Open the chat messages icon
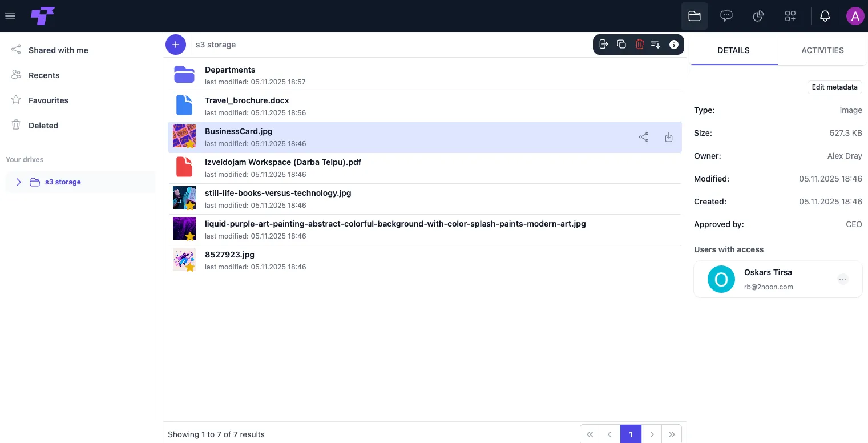This screenshot has height=443, width=868. [726, 16]
